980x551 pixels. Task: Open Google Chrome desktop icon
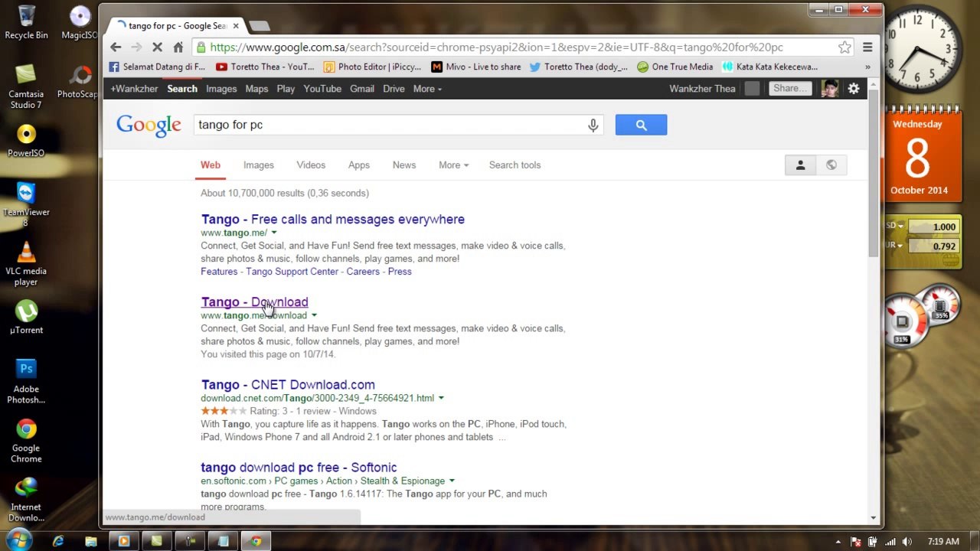26,440
